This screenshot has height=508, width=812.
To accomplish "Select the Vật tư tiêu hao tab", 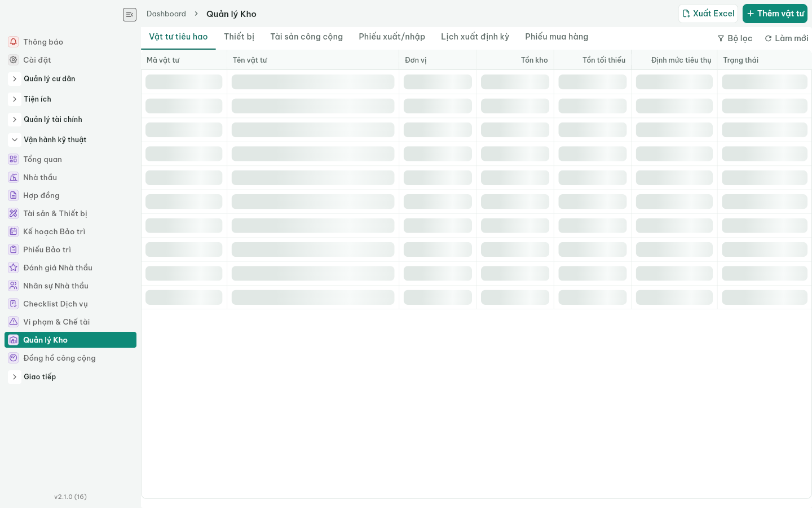I will [x=178, y=37].
